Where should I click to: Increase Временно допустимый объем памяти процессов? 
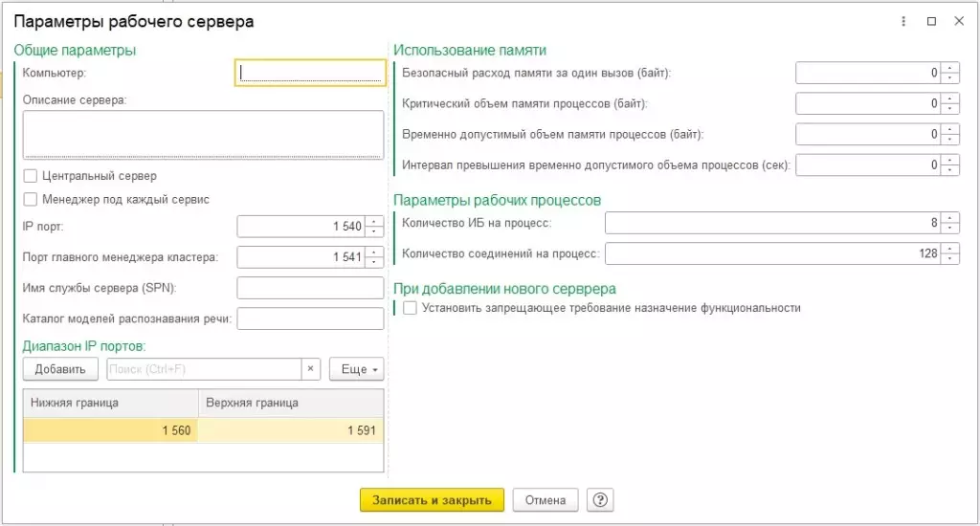[949, 129]
